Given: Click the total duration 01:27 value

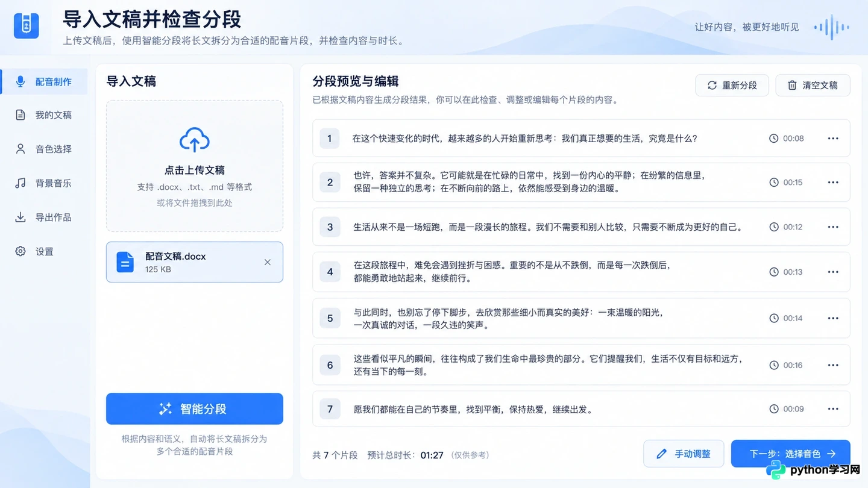Looking at the screenshot, I should (432, 455).
